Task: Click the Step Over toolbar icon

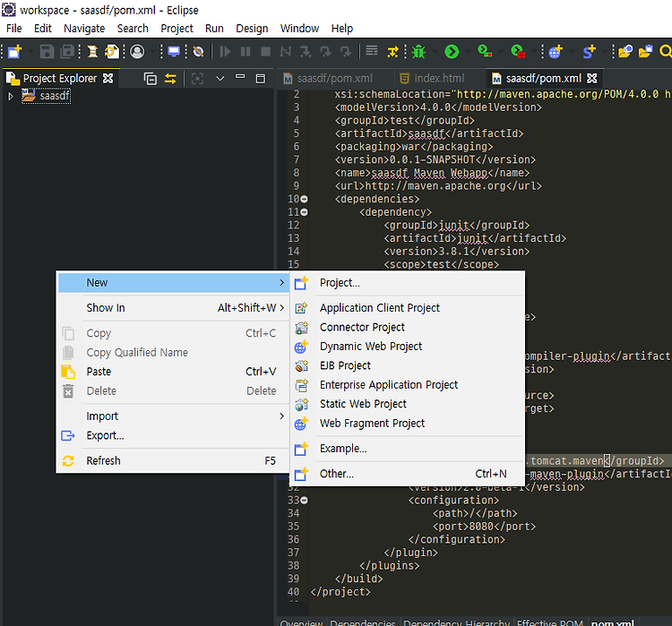Action: coord(326,52)
